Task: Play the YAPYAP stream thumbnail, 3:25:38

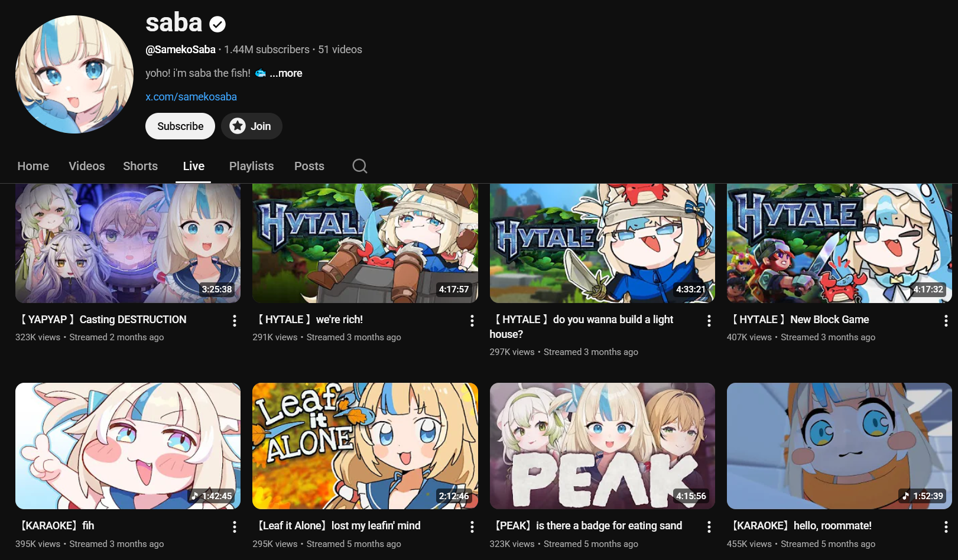Action: (x=128, y=243)
